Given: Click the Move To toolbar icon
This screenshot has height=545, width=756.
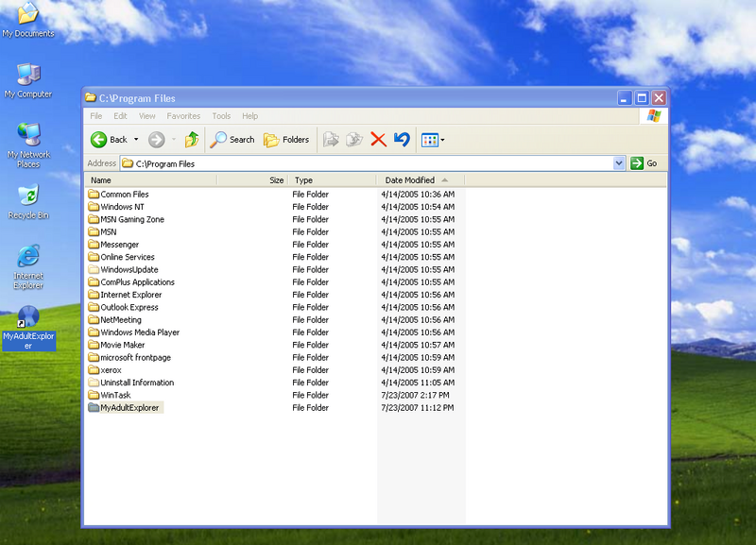Looking at the screenshot, I should coord(332,140).
